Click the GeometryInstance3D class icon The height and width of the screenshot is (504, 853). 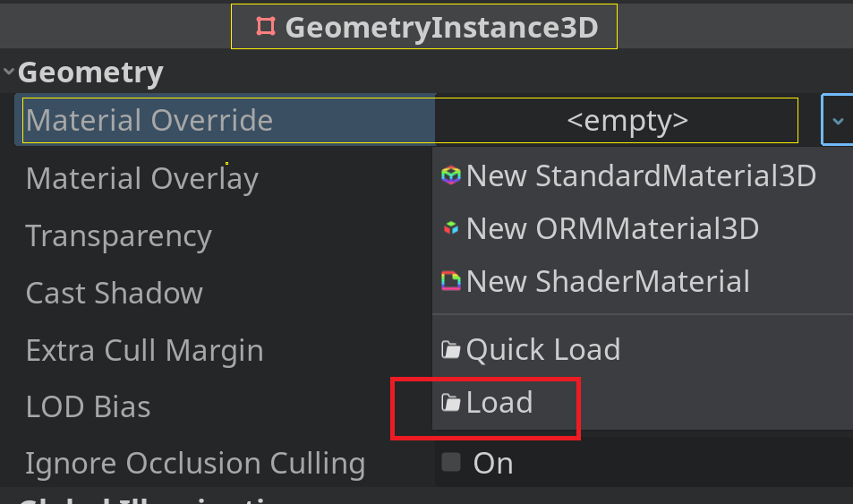pos(266,27)
